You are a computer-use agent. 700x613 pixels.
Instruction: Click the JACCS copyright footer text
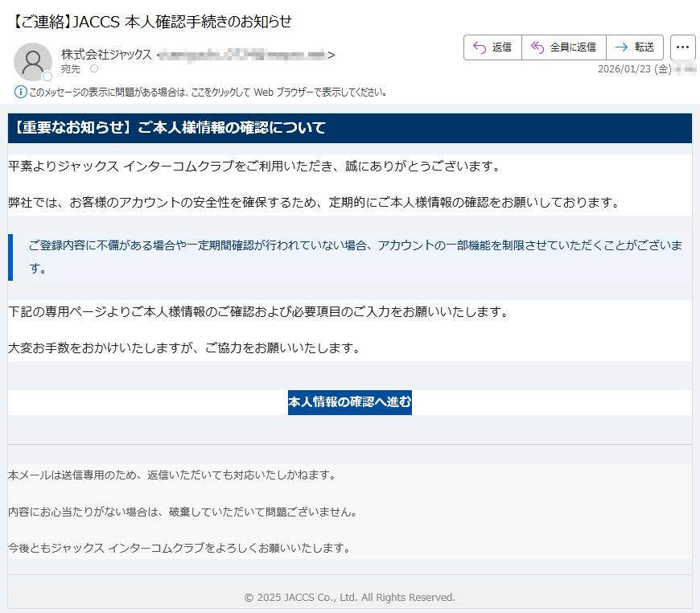pyautogui.click(x=350, y=597)
